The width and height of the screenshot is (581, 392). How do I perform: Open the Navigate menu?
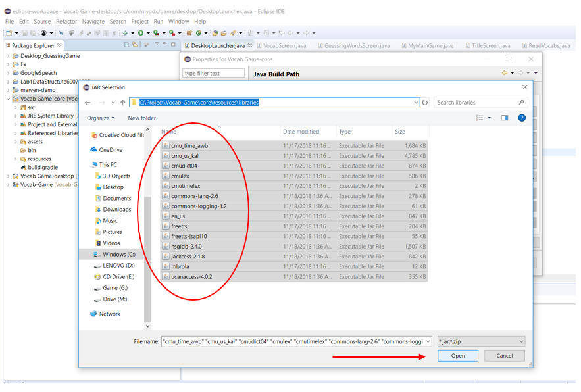[x=93, y=22]
